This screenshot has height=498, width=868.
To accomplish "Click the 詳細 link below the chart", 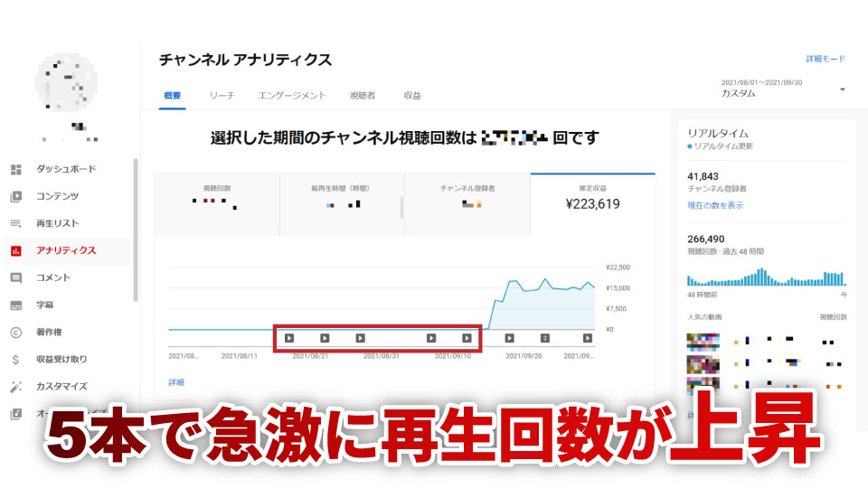I will (x=176, y=382).
